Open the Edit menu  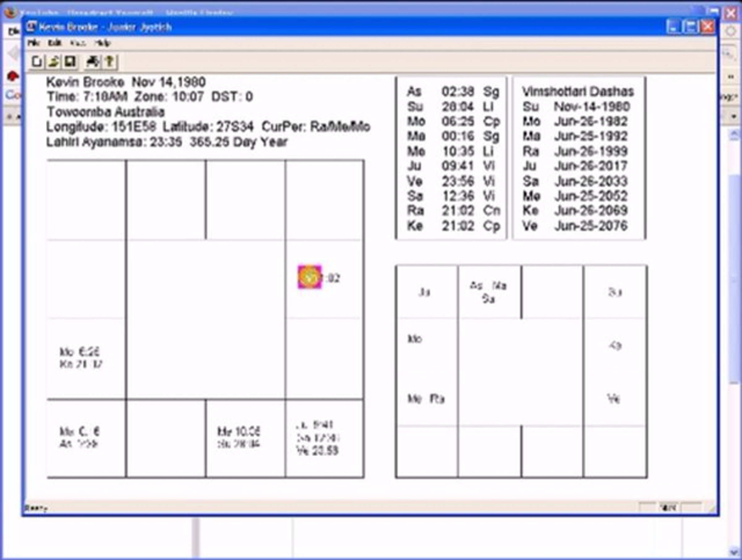pos(54,43)
